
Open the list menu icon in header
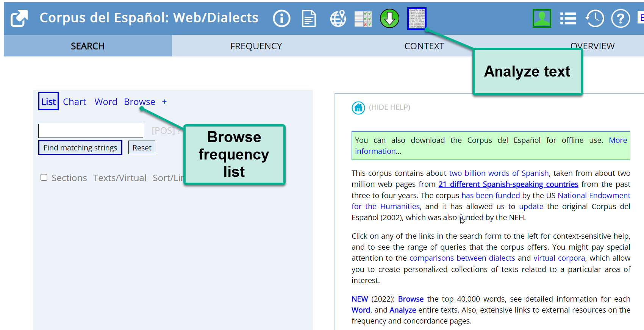[x=568, y=19]
